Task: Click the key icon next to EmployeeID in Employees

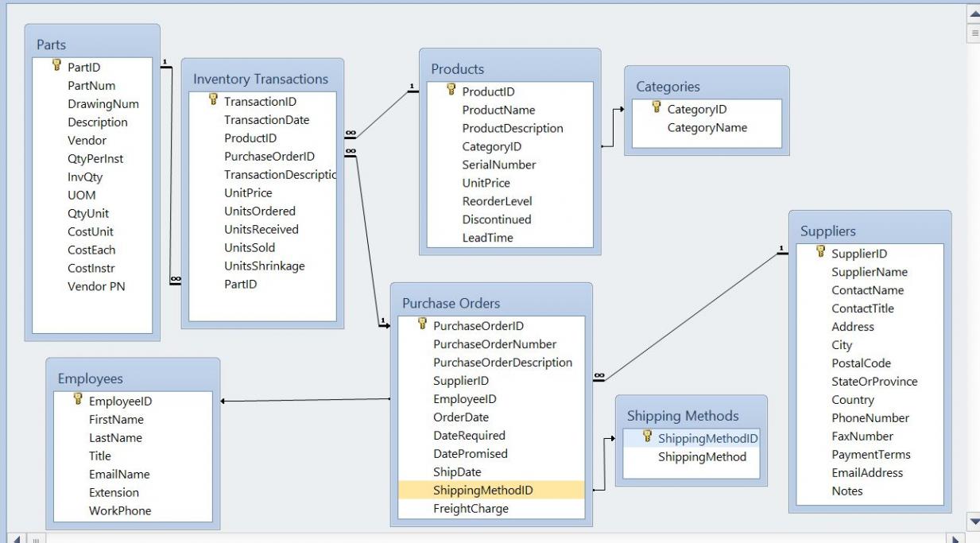Action: click(x=78, y=400)
